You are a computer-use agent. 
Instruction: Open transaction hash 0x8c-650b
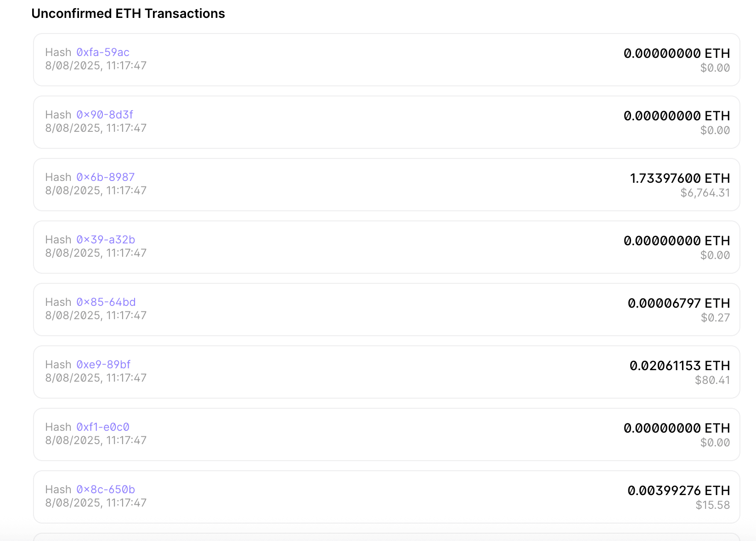click(106, 489)
